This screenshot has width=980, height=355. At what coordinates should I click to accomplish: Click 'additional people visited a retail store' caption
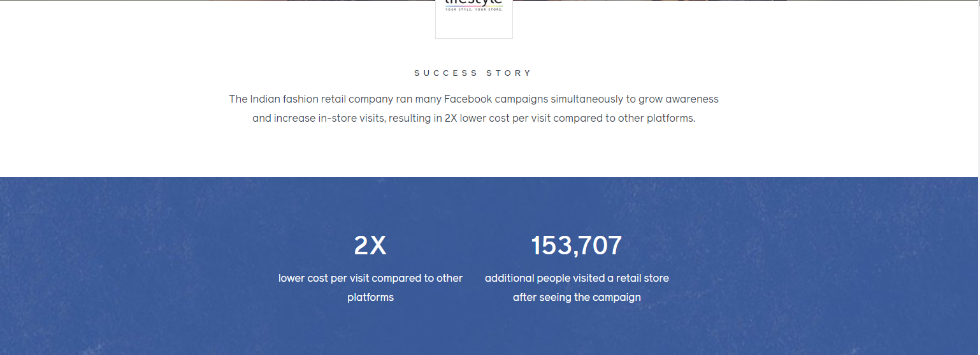pos(577,279)
